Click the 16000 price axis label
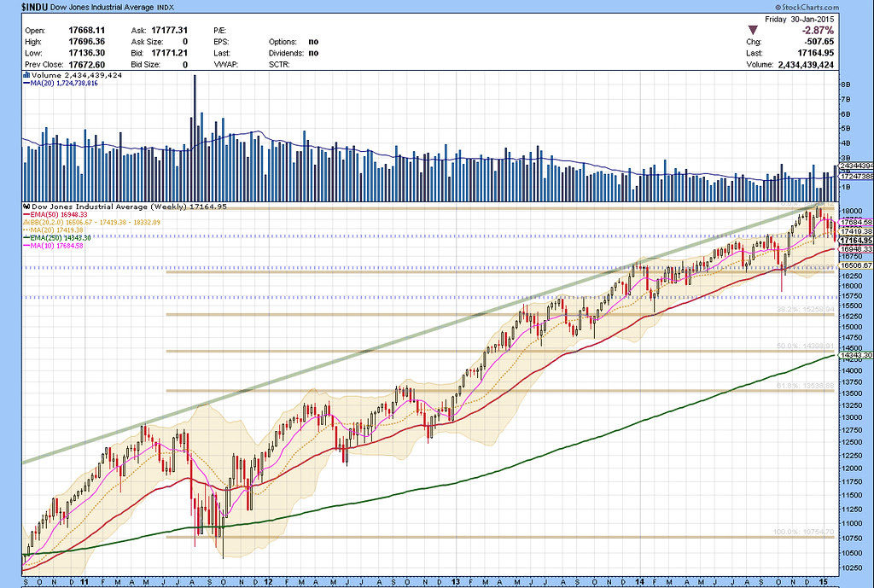This screenshot has width=874, height=588. click(x=853, y=286)
